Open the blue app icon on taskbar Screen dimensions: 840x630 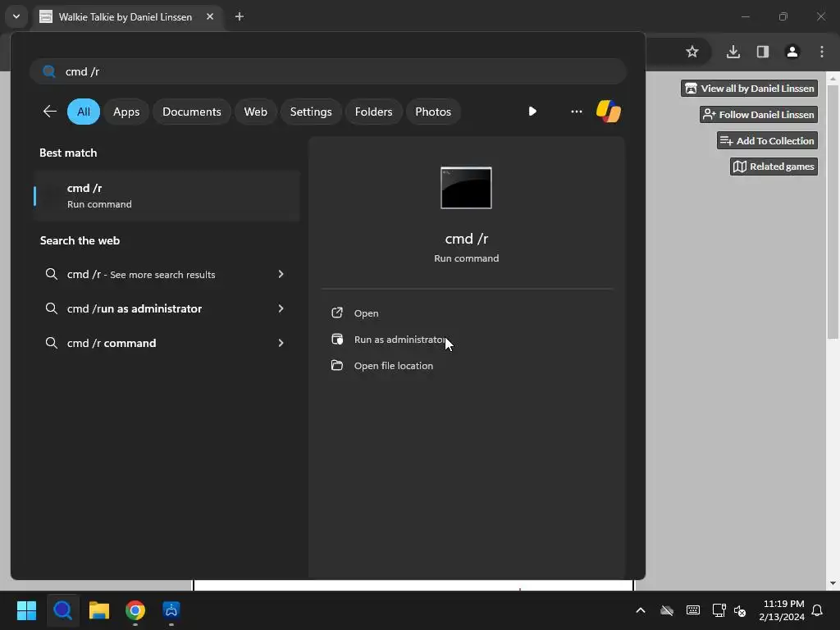(x=171, y=610)
